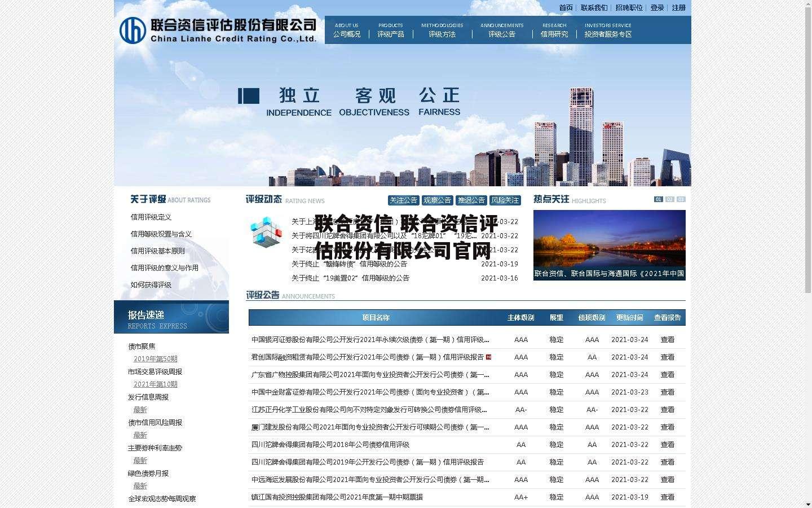The image size is (812, 508).
Task: Click the China Lianhe Credit Rating logo
Action: point(218,30)
